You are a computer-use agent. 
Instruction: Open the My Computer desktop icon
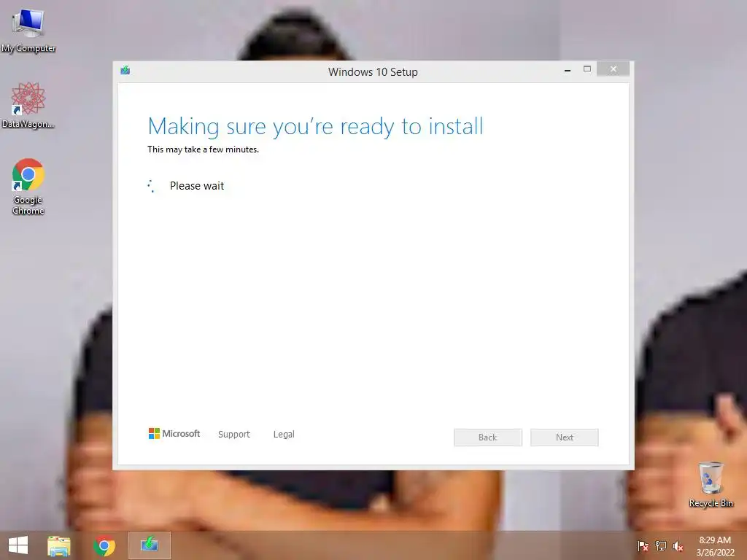[28, 30]
